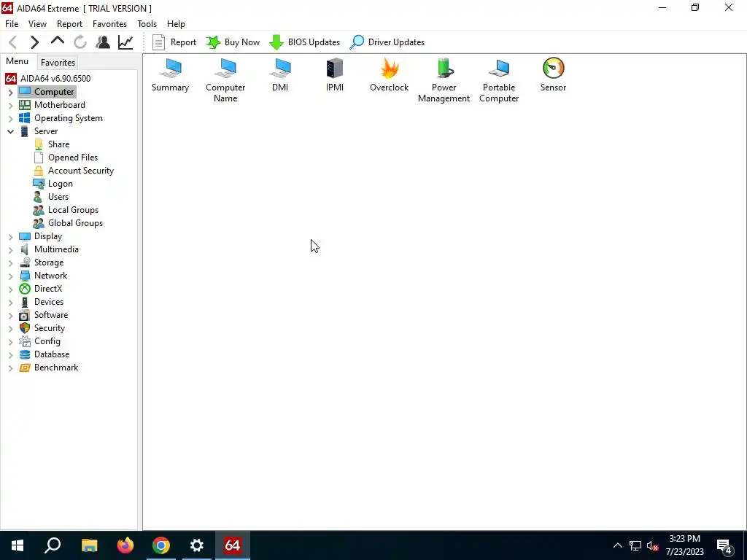The width and height of the screenshot is (747, 560).
Task: Open the Power Management battery icon
Action: tap(444, 80)
